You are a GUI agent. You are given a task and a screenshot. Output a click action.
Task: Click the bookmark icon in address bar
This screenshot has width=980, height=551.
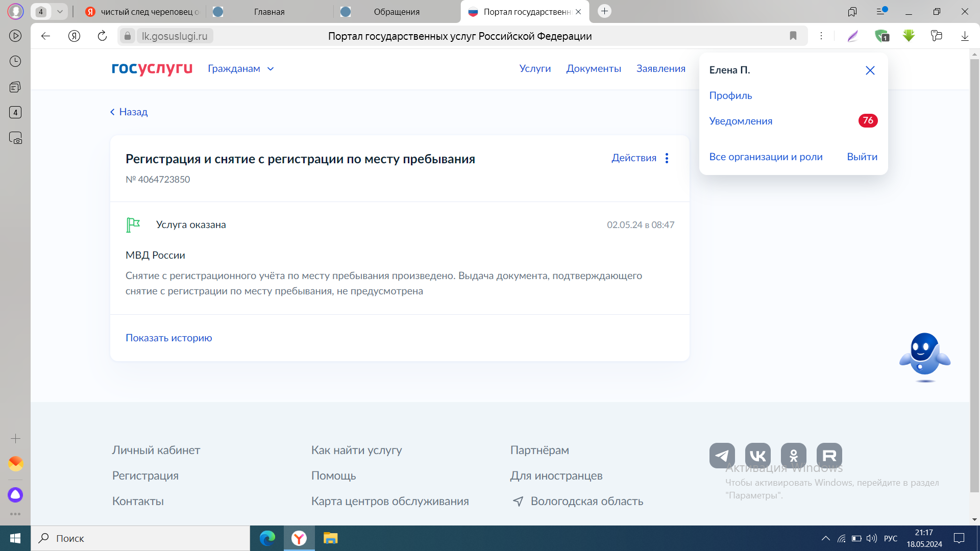coord(793,36)
